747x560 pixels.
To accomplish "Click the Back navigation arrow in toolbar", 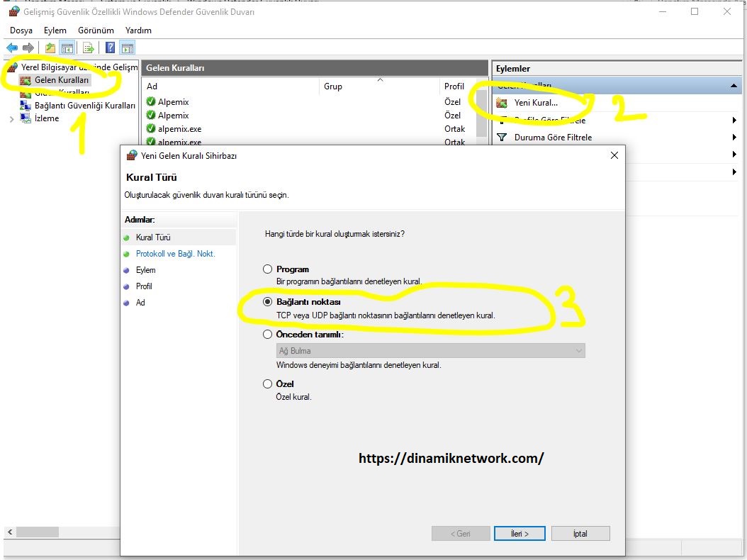I will pos(12,47).
